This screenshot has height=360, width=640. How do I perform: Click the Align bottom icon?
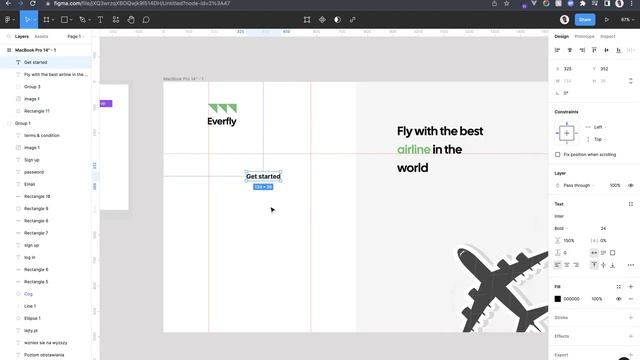click(619, 50)
